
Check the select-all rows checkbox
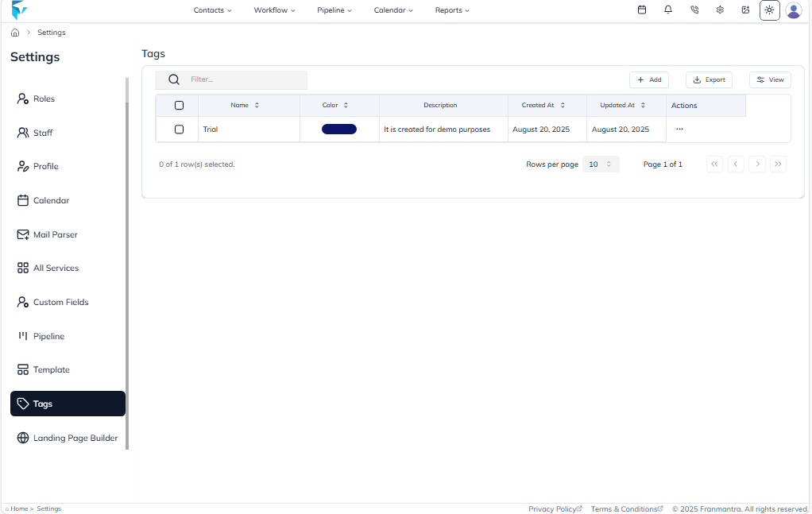(x=179, y=106)
